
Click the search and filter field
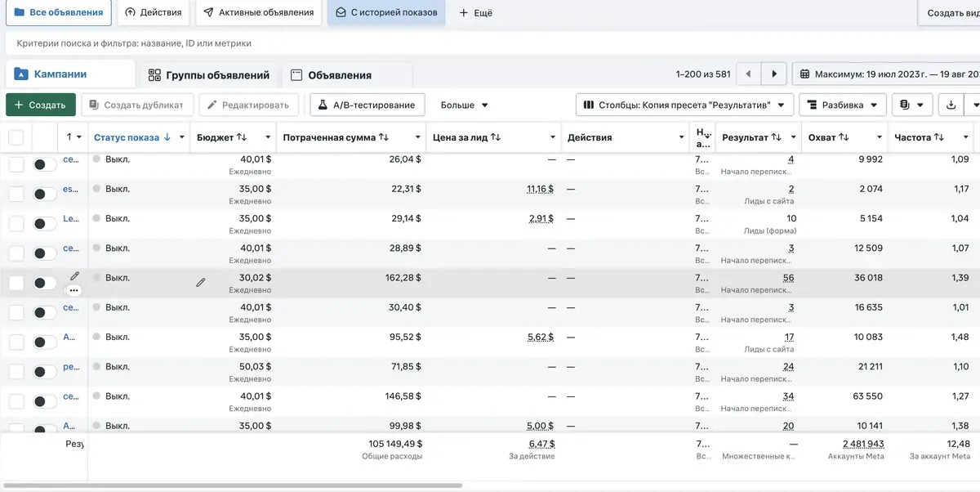[x=490, y=42]
